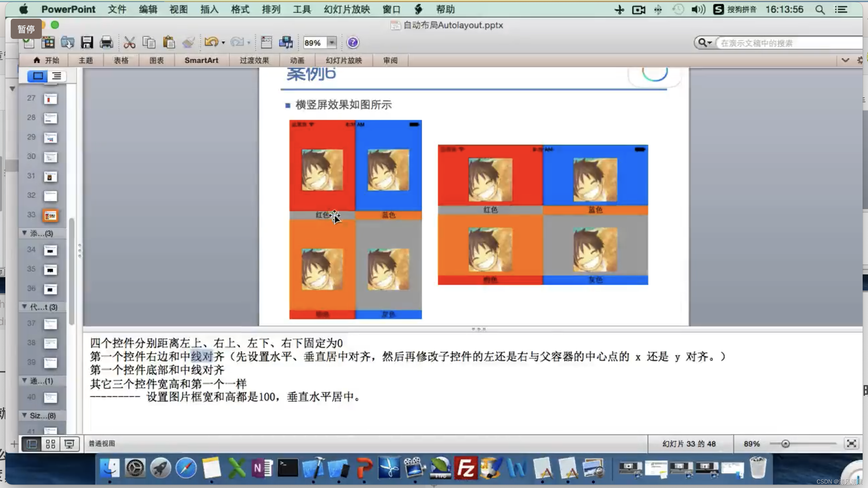Collapse the 添…(3) slide section

(x=24, y=233)
